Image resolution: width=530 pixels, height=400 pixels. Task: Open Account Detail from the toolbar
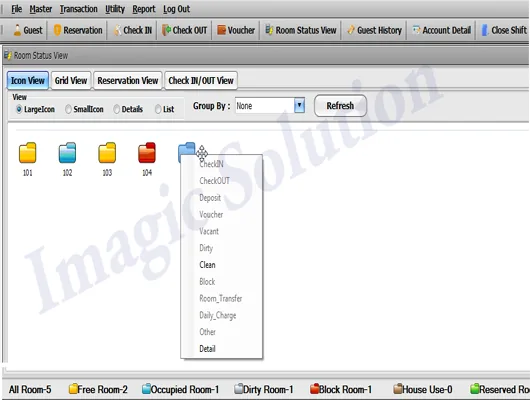click(x=442, y=30)
